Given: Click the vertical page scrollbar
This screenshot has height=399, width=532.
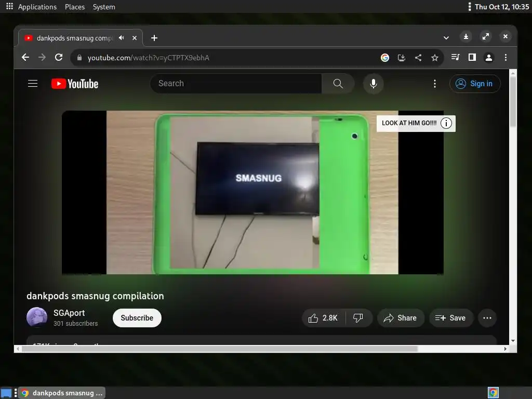Looking at the screenshot, I should pos(513,102).
